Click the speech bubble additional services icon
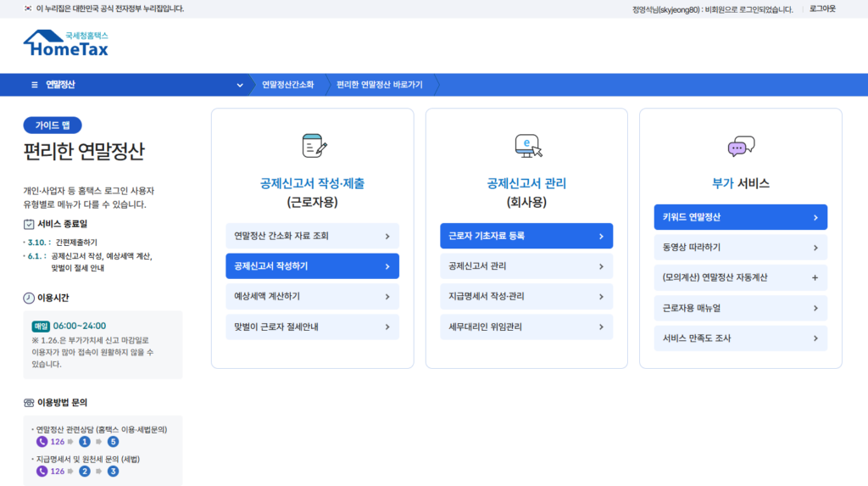 [741, 147]
